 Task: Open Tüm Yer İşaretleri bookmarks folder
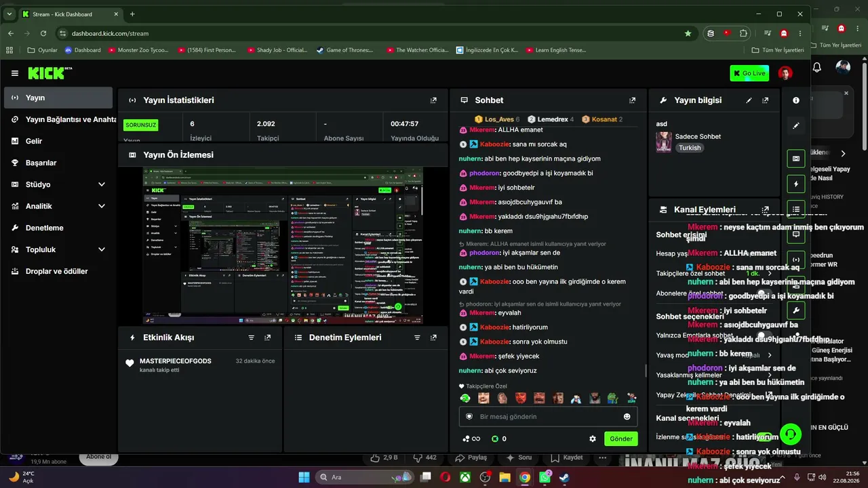coord(778,50)
